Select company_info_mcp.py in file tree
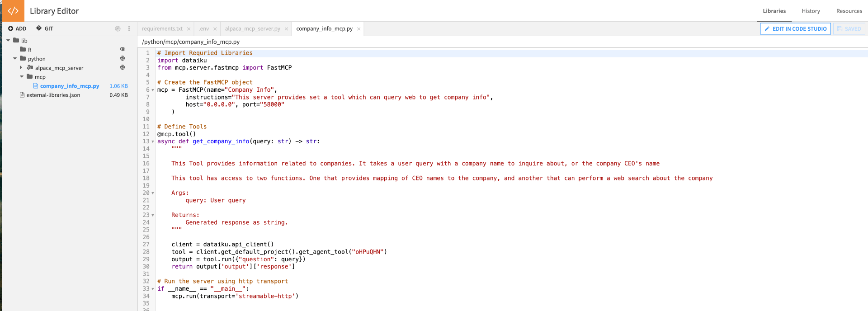The height and width of the screenshot is (311, 868). coord(70,86)
